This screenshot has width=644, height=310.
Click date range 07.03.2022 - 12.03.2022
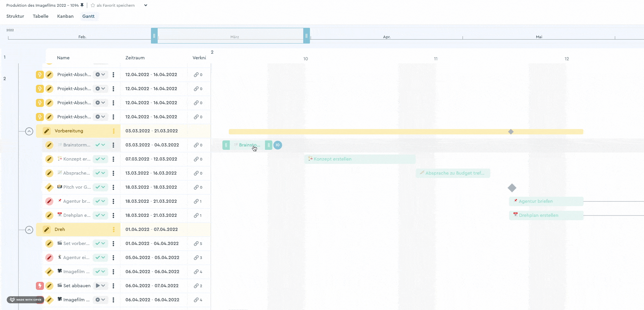[x=151, y=159]
